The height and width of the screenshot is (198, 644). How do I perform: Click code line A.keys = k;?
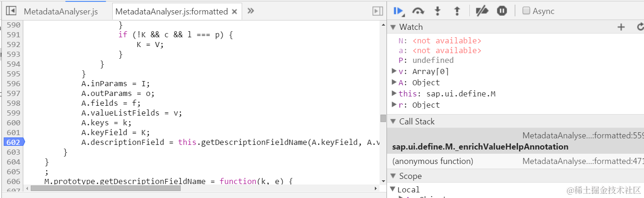click(107, 123)
